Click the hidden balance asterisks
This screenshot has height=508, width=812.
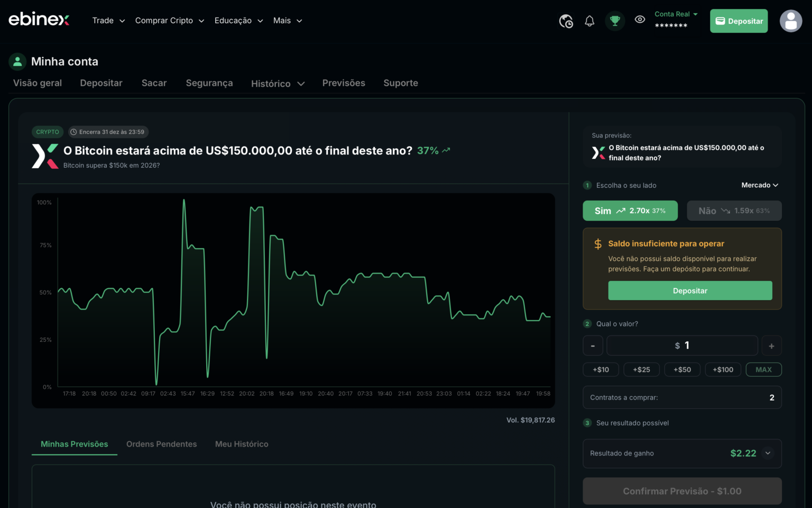[x=671, y=25]
